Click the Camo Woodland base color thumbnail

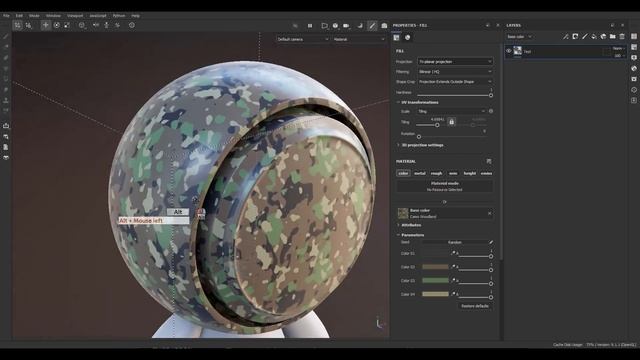(x=403, y=213)
